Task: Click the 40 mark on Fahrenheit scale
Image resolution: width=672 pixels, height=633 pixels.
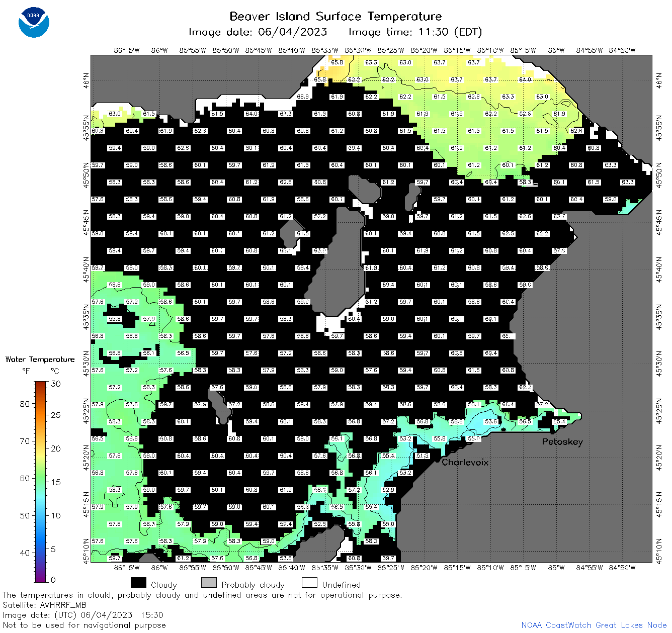Action: tap(25, 553)
